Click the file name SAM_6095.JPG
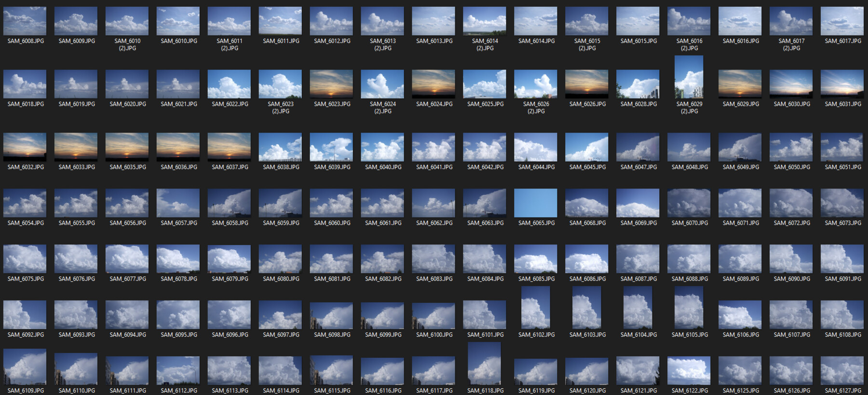This screenshot has width=868, height=395. 179,335
